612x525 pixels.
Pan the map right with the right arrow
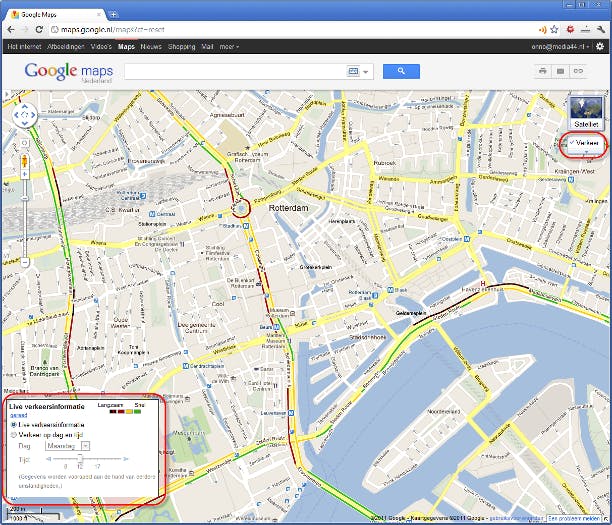click(x=33, y=115)
